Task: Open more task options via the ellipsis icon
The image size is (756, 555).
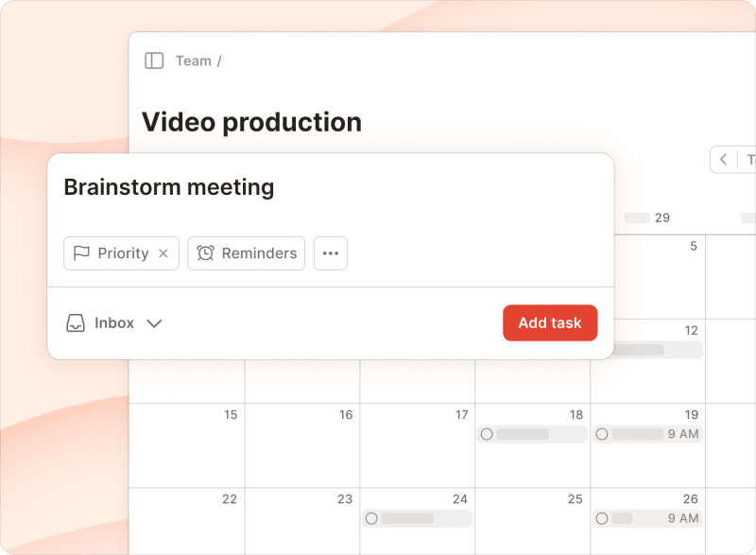Action: pyautogui.click(x=330, y=252)
